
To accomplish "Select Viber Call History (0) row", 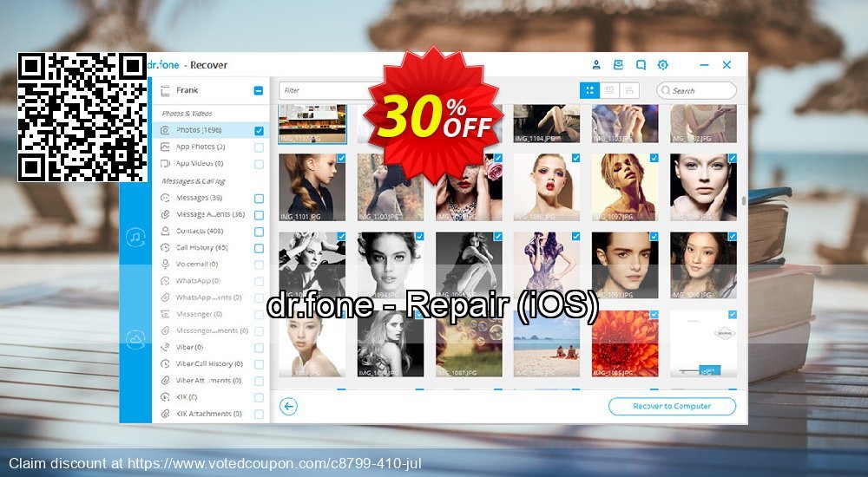I will 211,363.
